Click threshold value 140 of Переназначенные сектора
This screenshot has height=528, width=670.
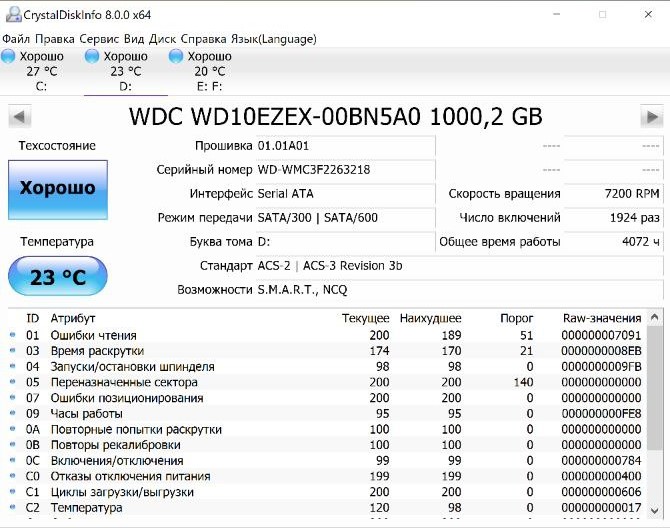coord(523,382)
